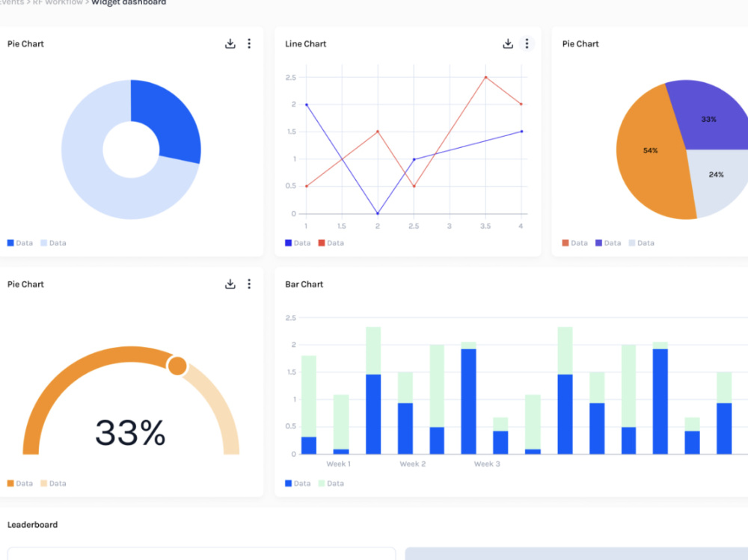Click the Week 3 axis label
This screenshot has width=748, height=560.
point(487,464)
